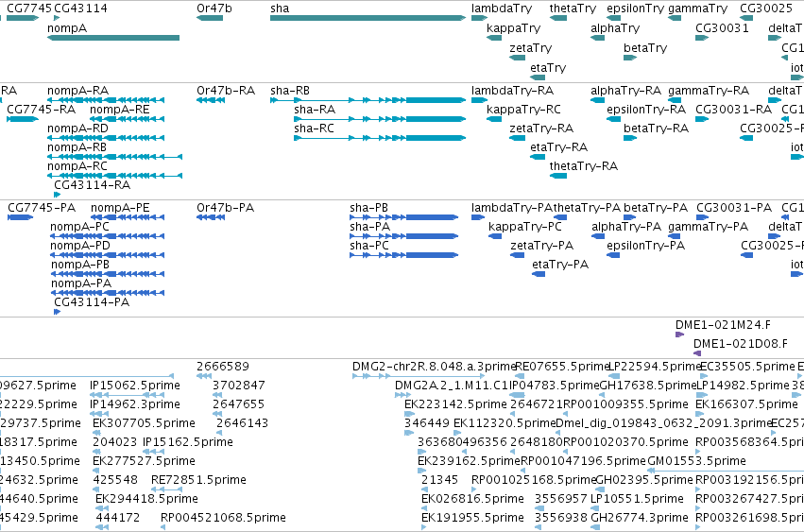Viewport: 804px width, 532px height.
Task: Select the betaTry-RA transcript
Action: click(x=630, y=138)
